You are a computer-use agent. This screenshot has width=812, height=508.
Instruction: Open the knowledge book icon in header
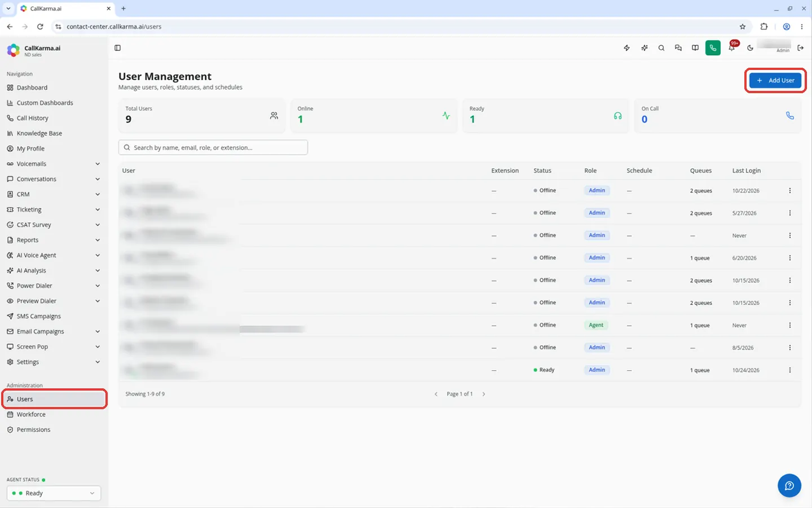(x=695, y=48)
